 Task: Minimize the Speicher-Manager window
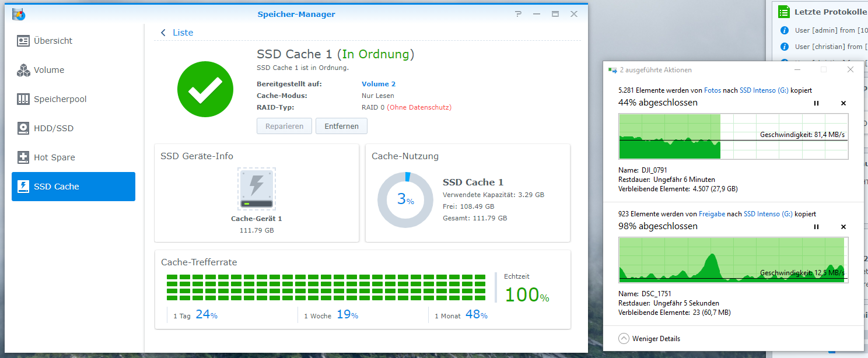tap(537, 14)
